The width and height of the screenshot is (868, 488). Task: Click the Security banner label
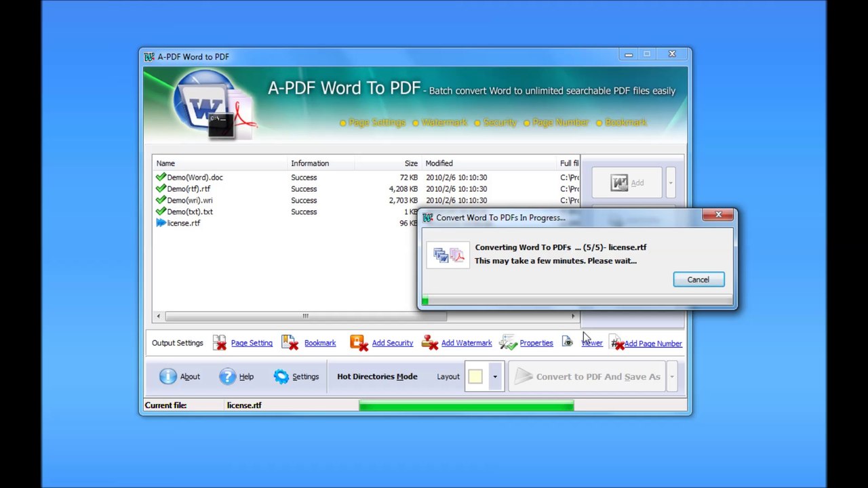pyautogui.click(x=500, y=123)
